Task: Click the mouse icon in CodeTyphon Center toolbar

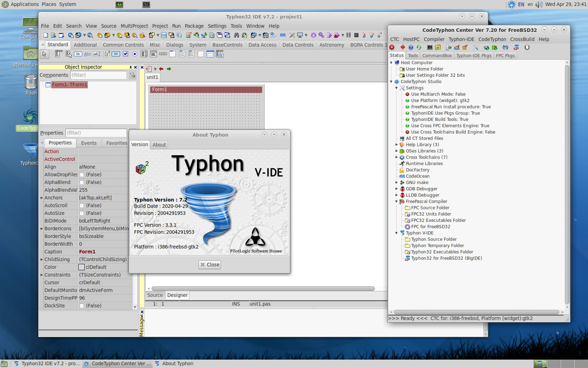Action: pyautogui.click(x=527, y=47)
